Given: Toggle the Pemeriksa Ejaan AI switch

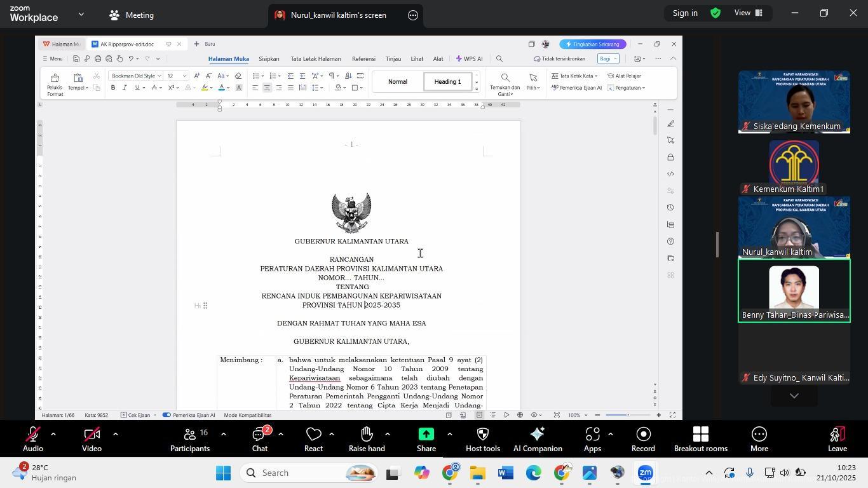Looking at the screenshot, I should pyautogui.click(x=167, y=415).
